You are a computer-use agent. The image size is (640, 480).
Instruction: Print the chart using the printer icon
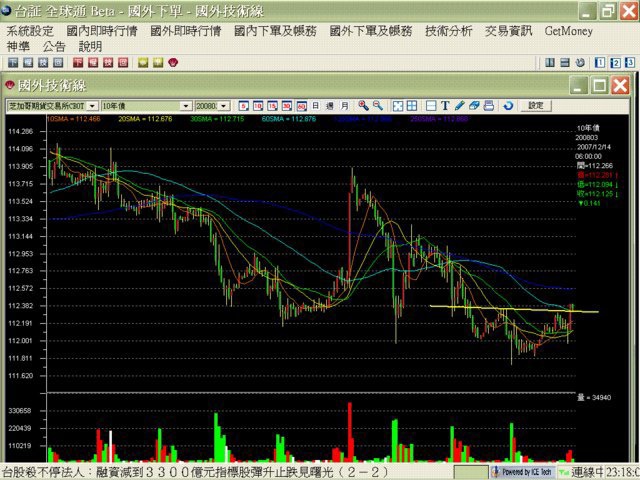[489, 106]
